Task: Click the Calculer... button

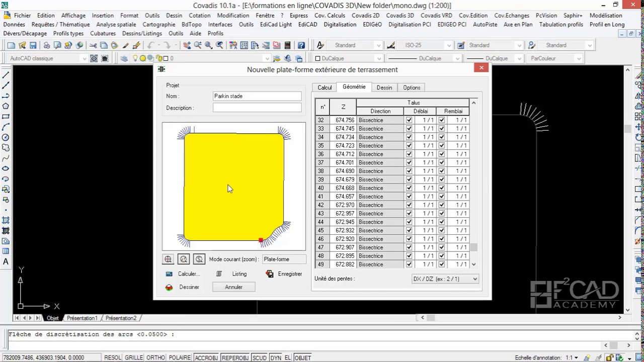Action: pyautogui.click(x=183, y=274)
